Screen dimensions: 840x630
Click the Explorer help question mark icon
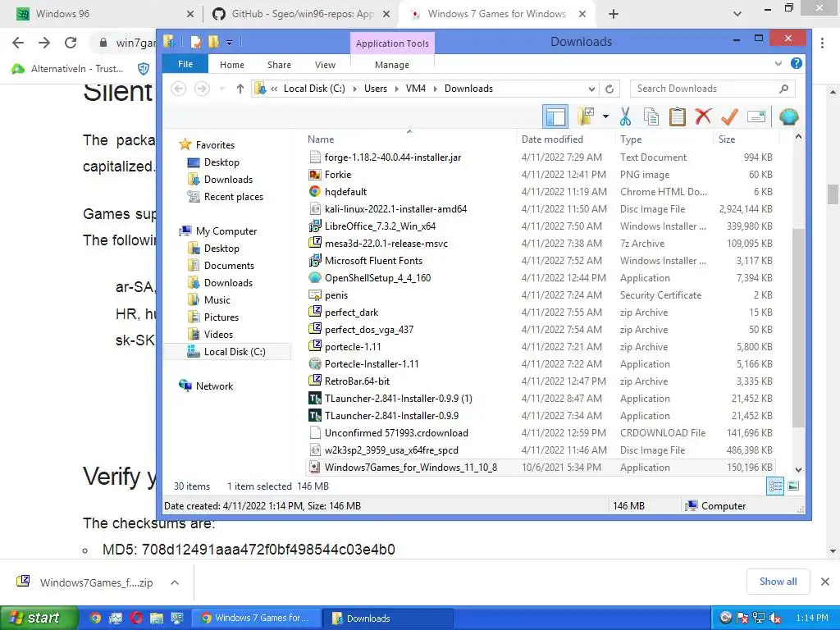796,64
